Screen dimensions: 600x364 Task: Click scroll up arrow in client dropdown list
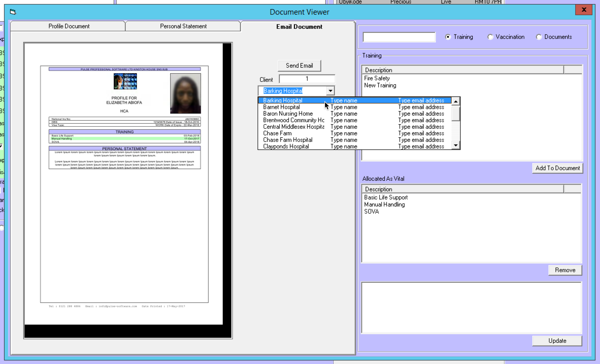click(x=456, y=101)
